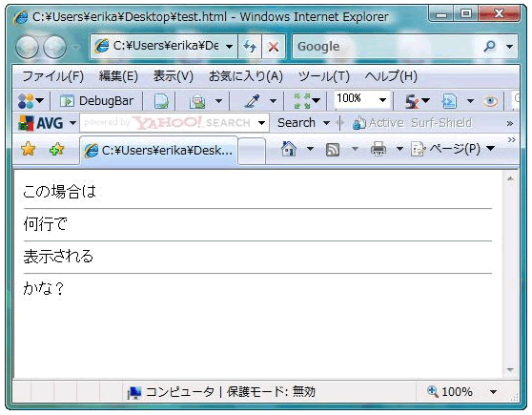
Task: Click inside the Google search box
Action: tap(387, 46)
